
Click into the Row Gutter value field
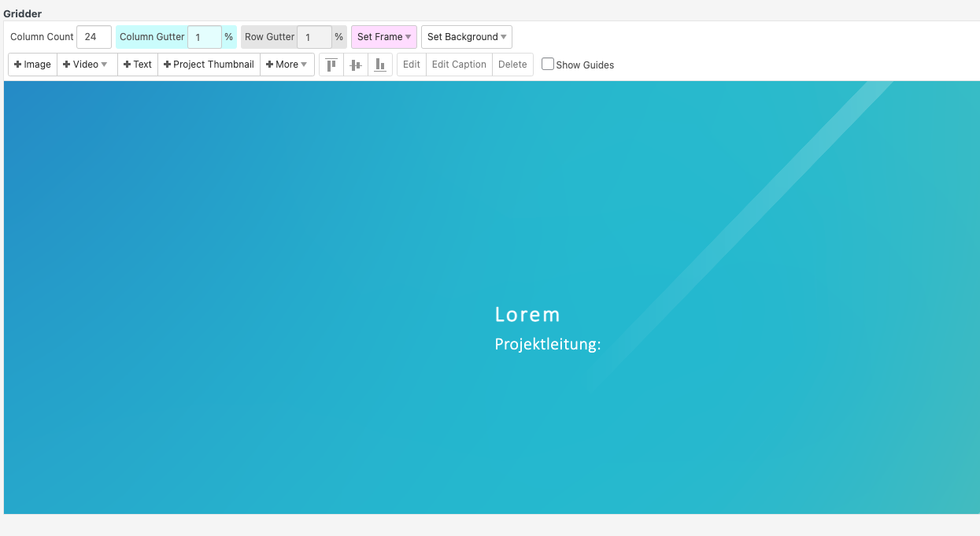(x=313, y=37)
